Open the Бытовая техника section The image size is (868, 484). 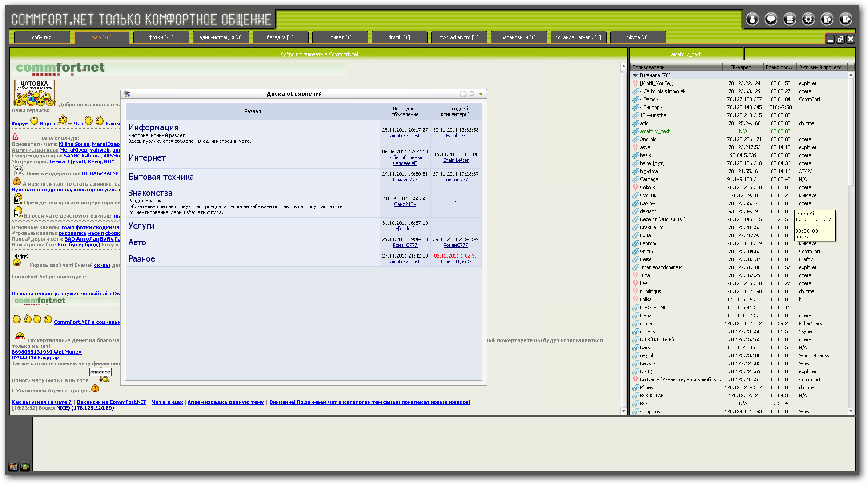pos(161,177)
